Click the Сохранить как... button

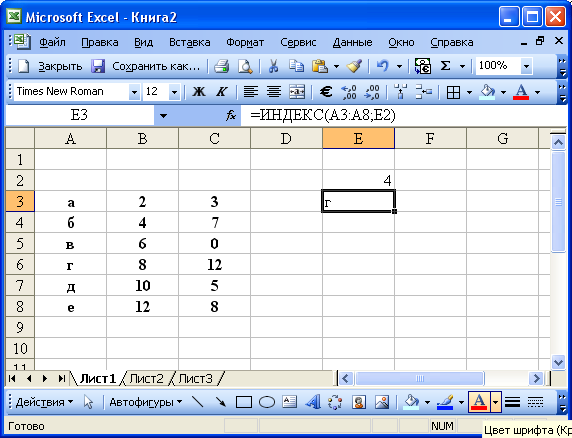click(156, 66)
